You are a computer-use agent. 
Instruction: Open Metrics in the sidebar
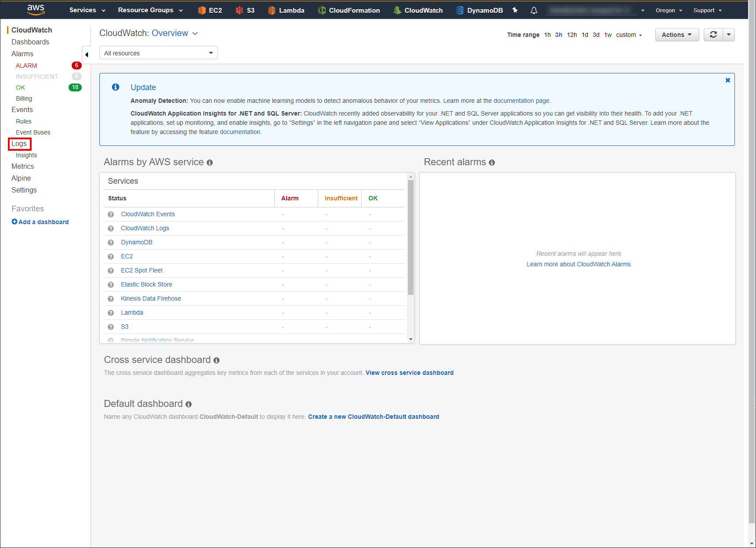[23, 166]
